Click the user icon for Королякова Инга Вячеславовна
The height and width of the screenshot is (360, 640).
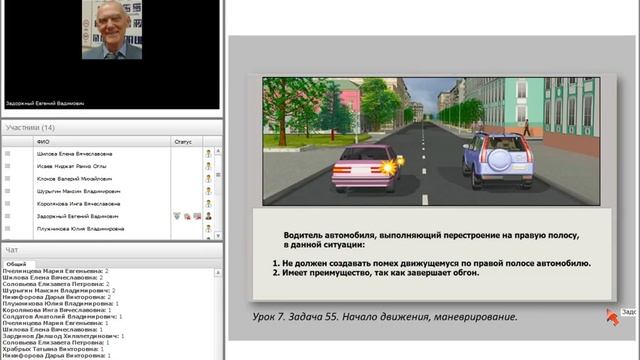[x=208, y=204]
